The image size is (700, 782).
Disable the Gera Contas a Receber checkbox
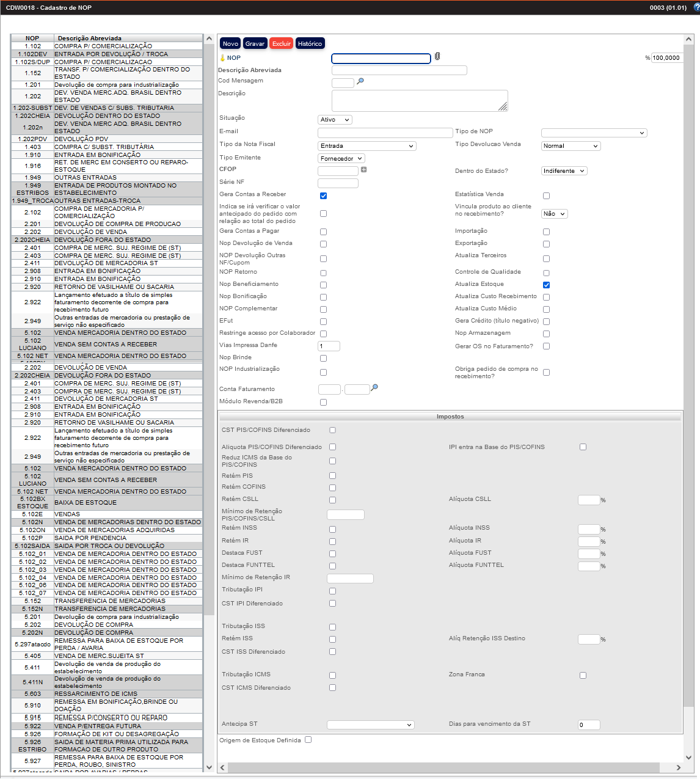pyautogui.click(x=323, y=195)
